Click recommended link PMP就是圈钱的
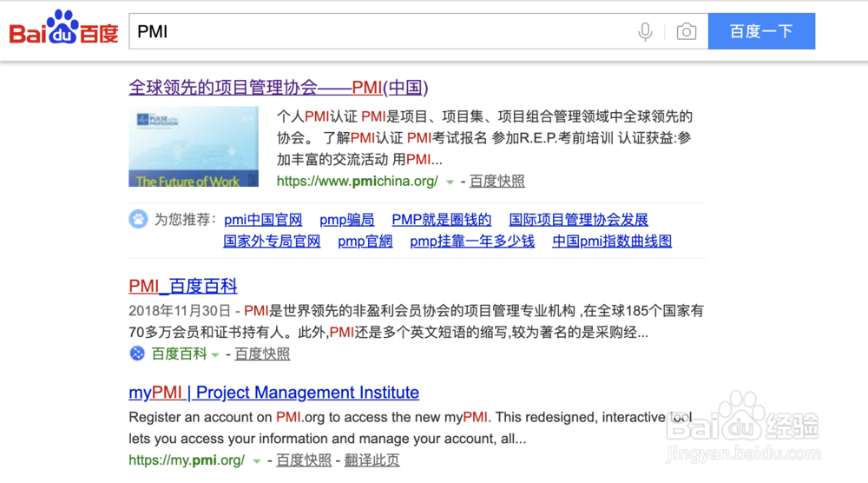The width and height of the screenshot is (868, 483). click(x=441, y=220)
